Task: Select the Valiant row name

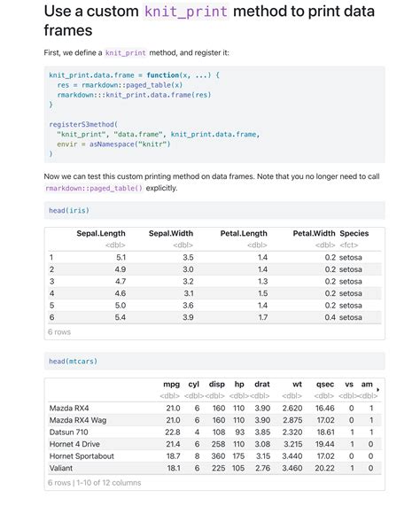Action: tap(61, 468)
